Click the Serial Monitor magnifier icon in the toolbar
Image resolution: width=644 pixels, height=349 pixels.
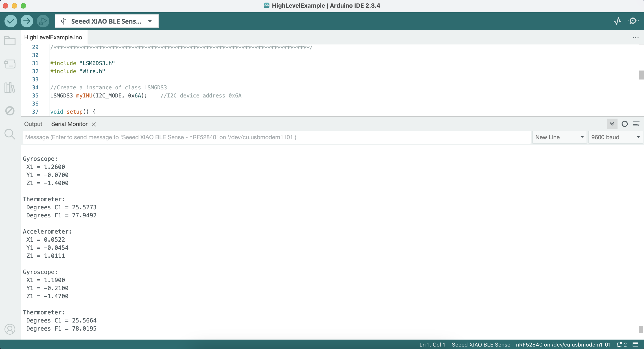[633, 21]
